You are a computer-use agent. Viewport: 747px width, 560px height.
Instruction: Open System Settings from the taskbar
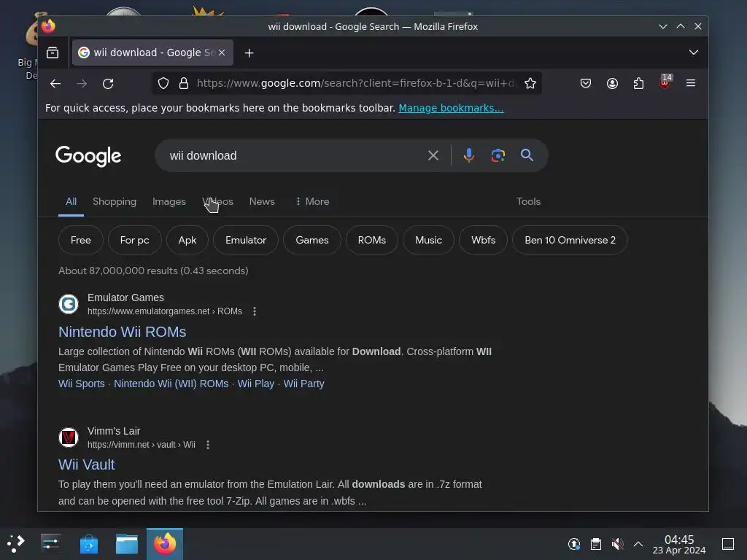pyautogui.click(x=50, y=543)
